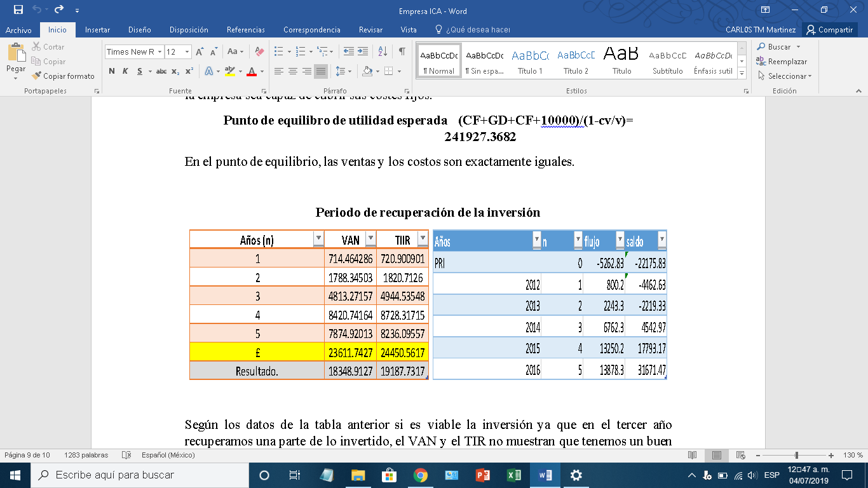Screen dimensions: 868x488
Task: Open multilevel list options
Action: 331,51
